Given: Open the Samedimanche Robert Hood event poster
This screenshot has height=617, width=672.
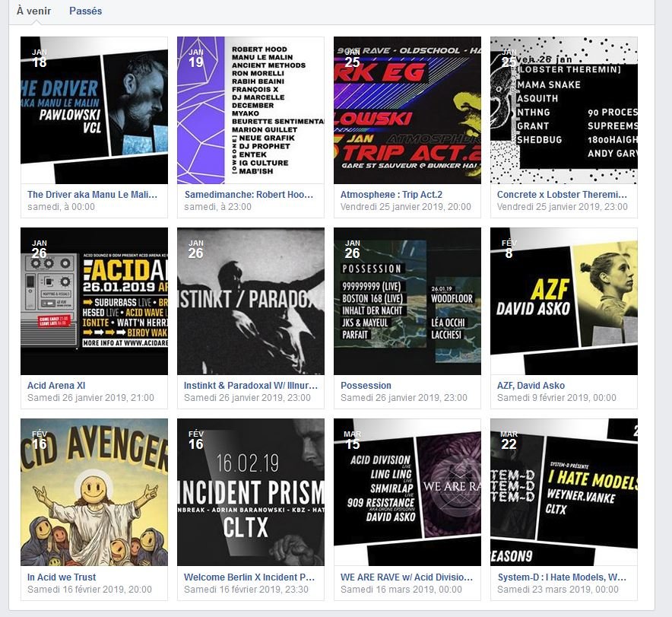Looking at the screenshot, I should 251,110.
